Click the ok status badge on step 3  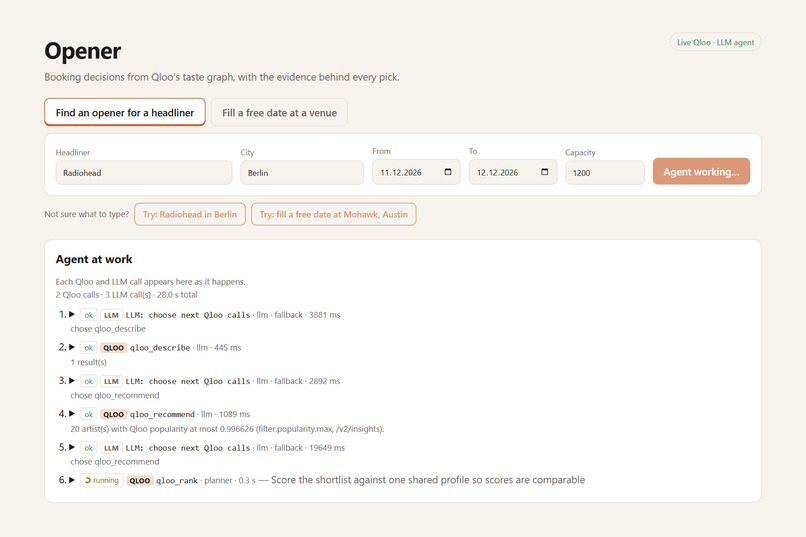(x=88, y=381)
